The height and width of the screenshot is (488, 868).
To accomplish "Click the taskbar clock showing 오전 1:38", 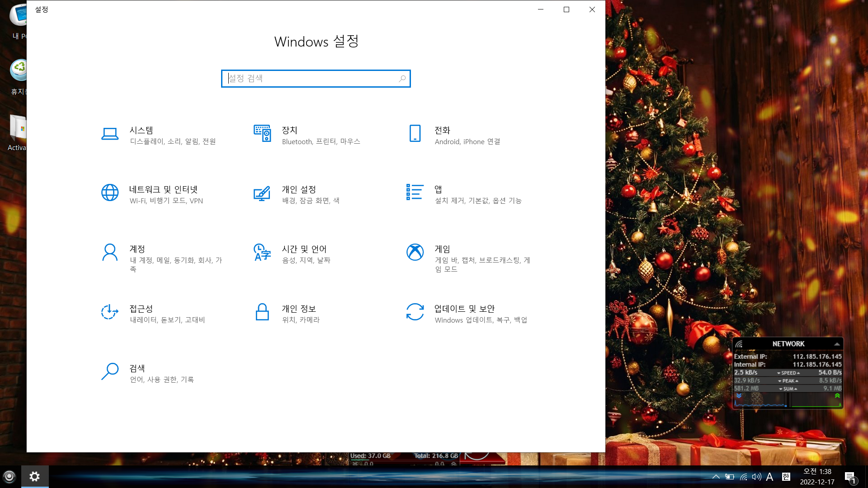I will click(x=817, y=477).
